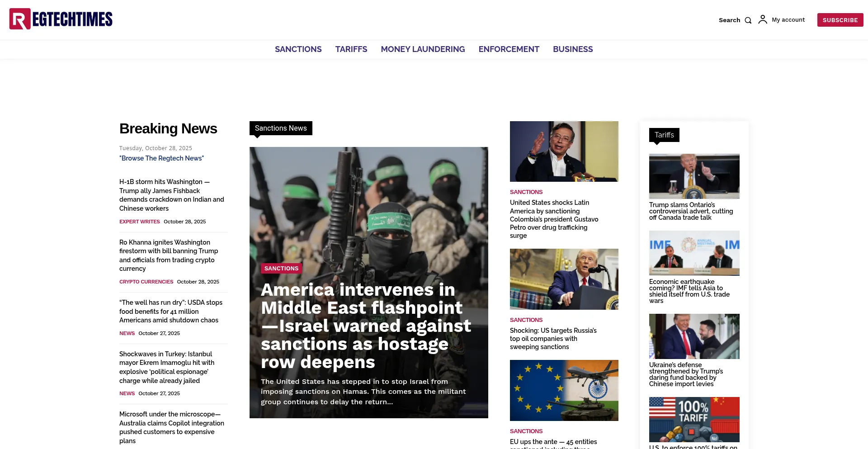This screenshot has width=868, height=449.
Task: Click the Tariffs sidebar label
Action: (664, 135)
